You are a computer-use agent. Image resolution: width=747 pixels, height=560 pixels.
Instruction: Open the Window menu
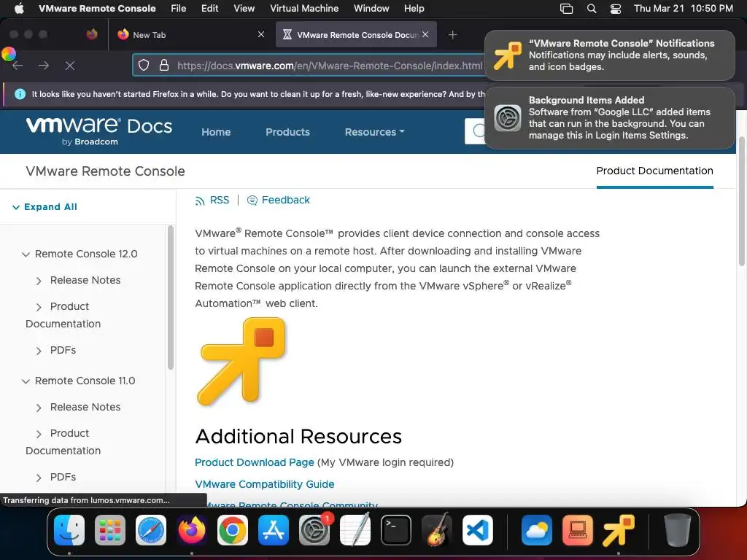371,8
